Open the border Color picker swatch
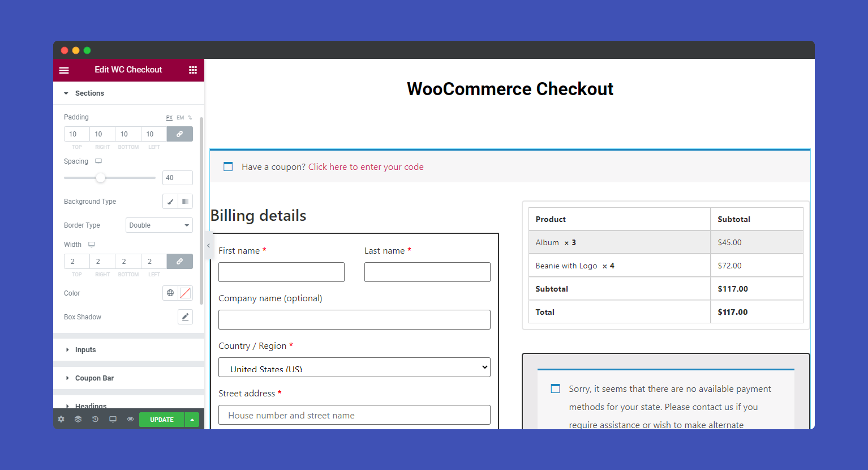 click(185, 293)
